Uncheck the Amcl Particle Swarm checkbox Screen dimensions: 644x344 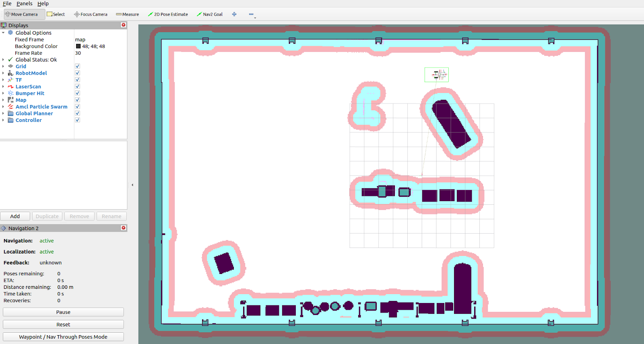point(77,107)
